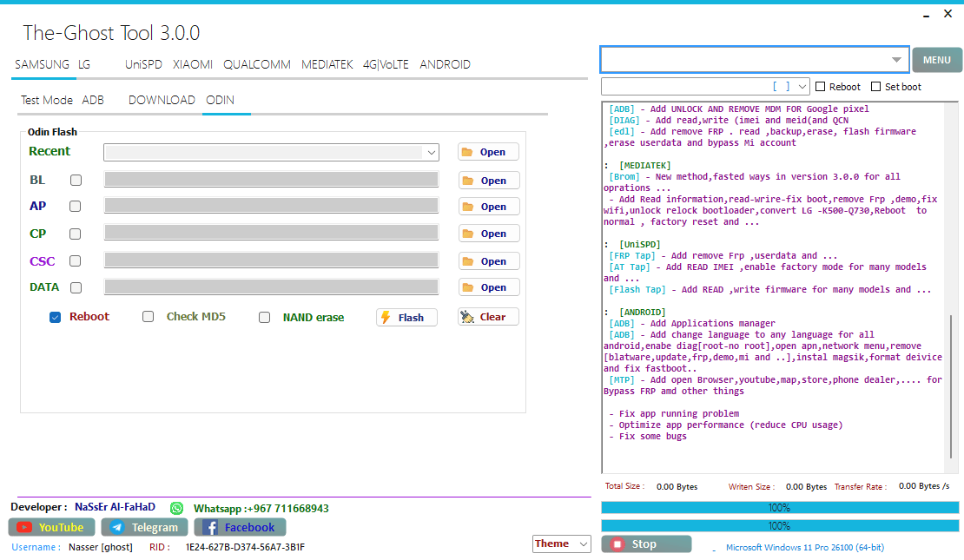Enable the AP file checkbox

[x=76, y=207]
